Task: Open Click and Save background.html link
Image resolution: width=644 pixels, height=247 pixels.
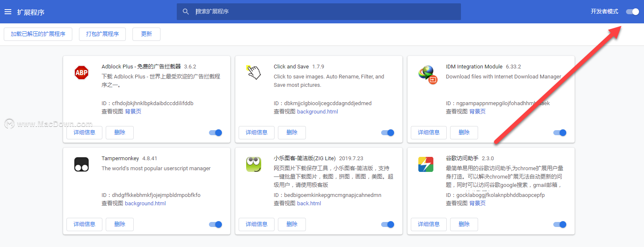Action: point(318,112)
